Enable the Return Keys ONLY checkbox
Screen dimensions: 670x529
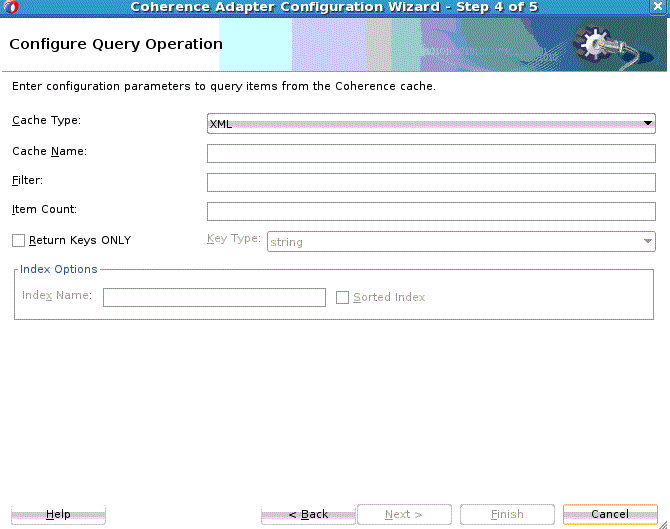[18, 241]
